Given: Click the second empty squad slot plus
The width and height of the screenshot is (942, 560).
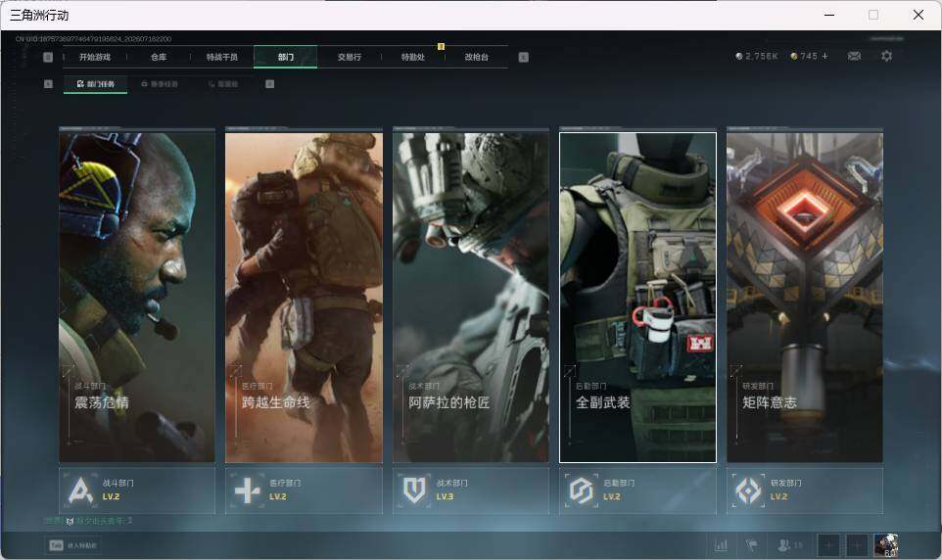Looking at the screenshot, I should (x=857, y=545).
